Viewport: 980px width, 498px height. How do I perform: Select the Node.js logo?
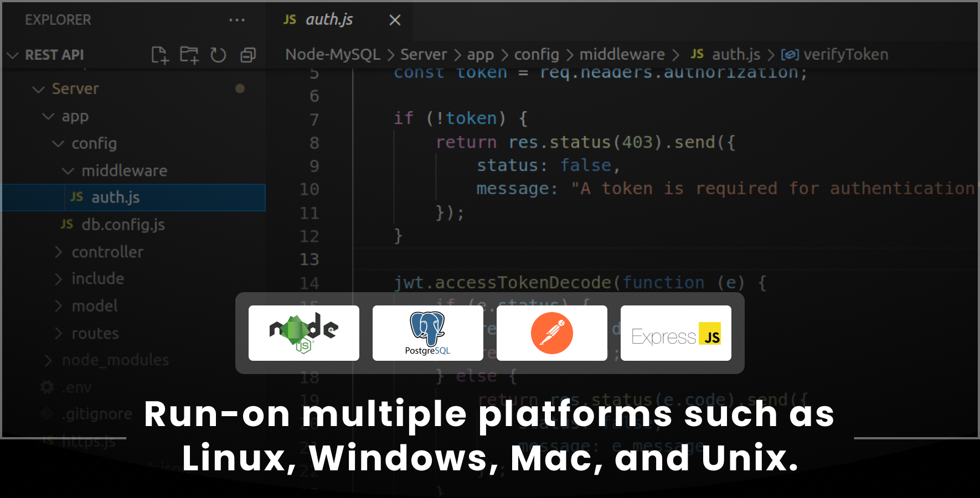303,333
